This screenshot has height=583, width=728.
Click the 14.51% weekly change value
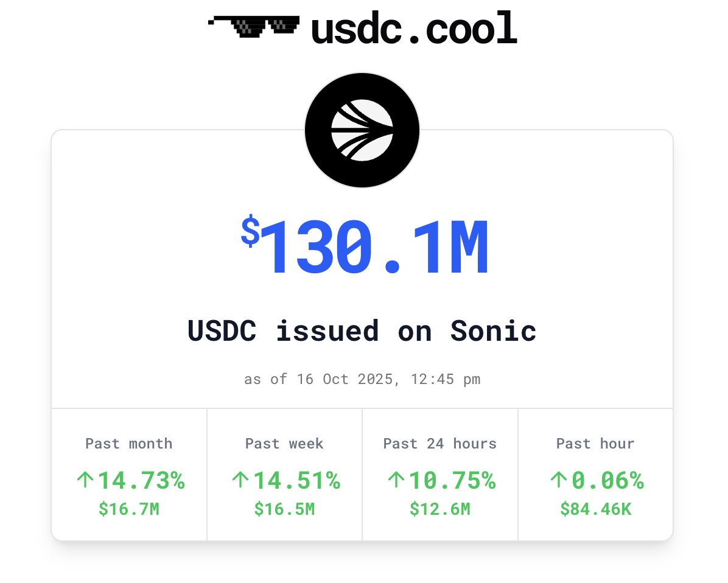tap(296, 481)
